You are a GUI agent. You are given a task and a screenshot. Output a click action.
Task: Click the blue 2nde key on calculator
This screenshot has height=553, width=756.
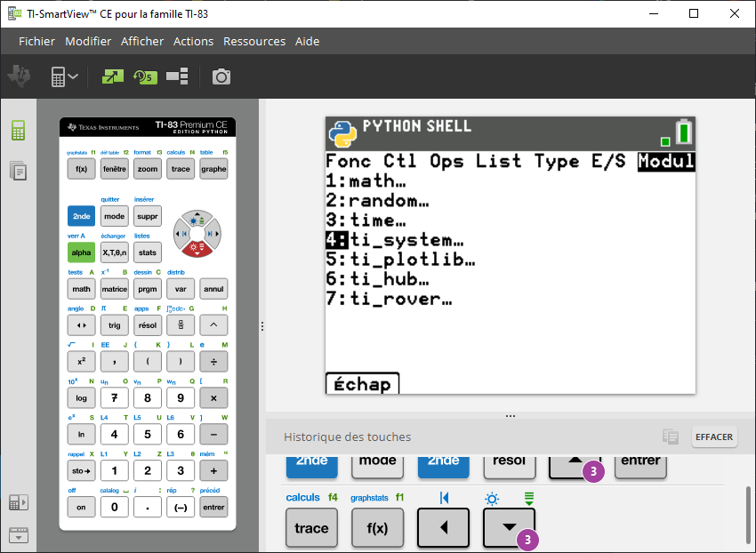coord(82,216)
